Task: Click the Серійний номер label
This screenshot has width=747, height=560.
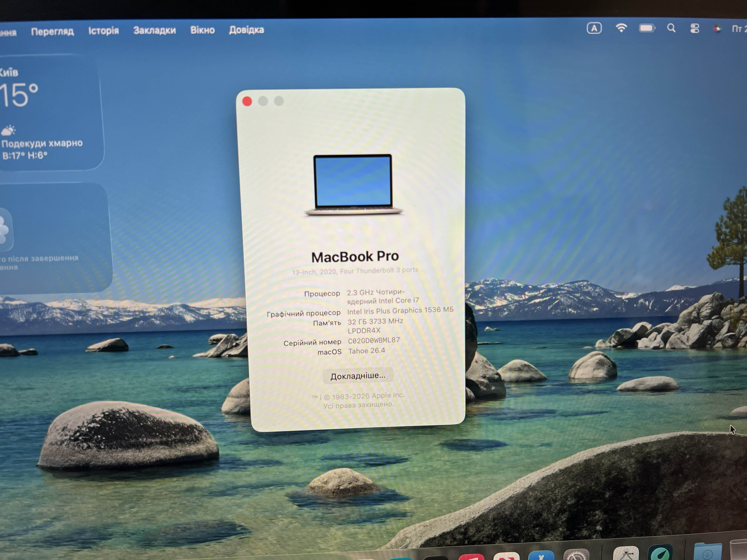Action: point(312,343)
